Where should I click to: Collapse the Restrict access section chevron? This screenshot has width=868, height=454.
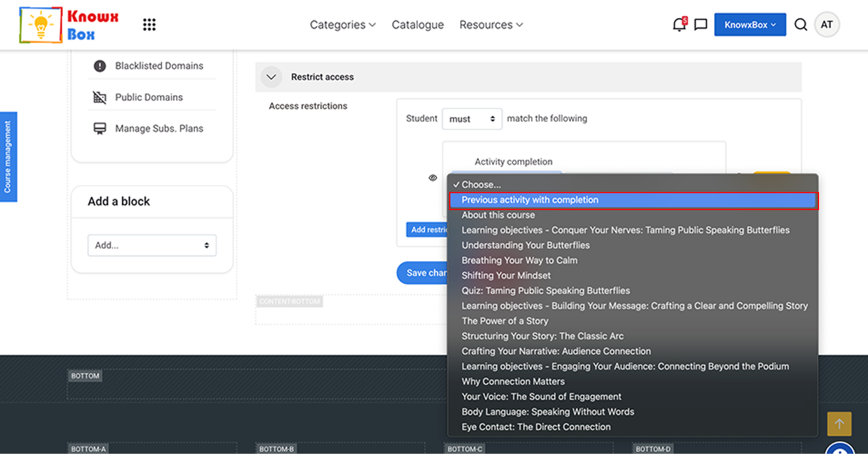coord(271,77)
